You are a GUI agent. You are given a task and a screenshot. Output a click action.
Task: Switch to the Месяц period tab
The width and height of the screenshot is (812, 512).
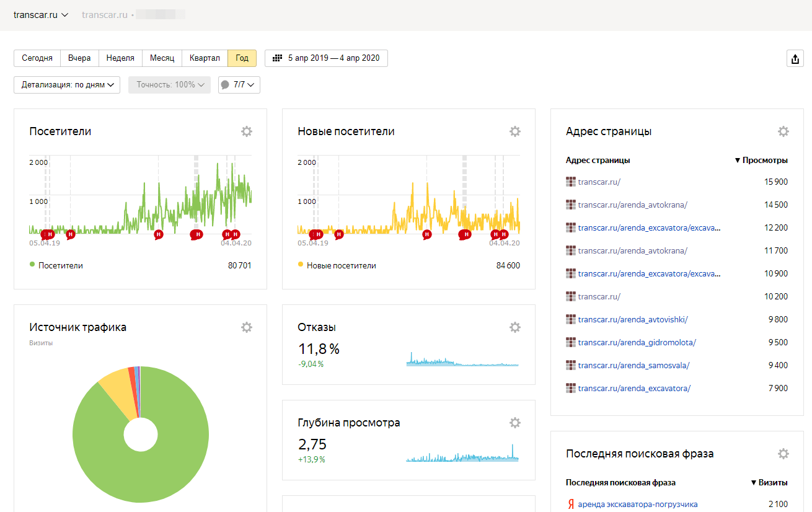[x=162, y=58]
